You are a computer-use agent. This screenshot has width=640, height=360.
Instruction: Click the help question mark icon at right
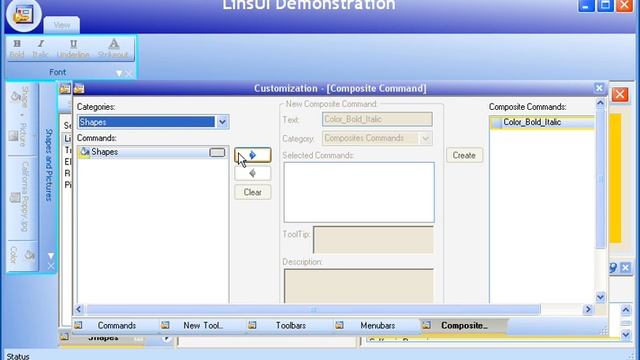pyautogui.click(x=613, y=268)
